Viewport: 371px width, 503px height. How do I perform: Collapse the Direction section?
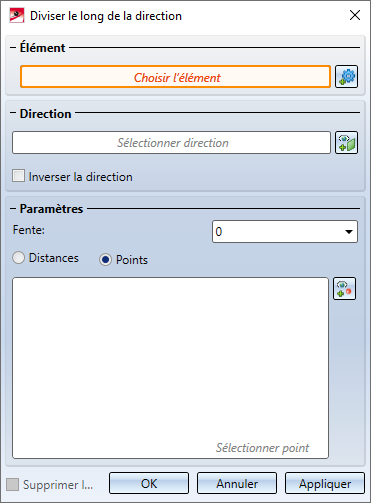click(13, 113)
